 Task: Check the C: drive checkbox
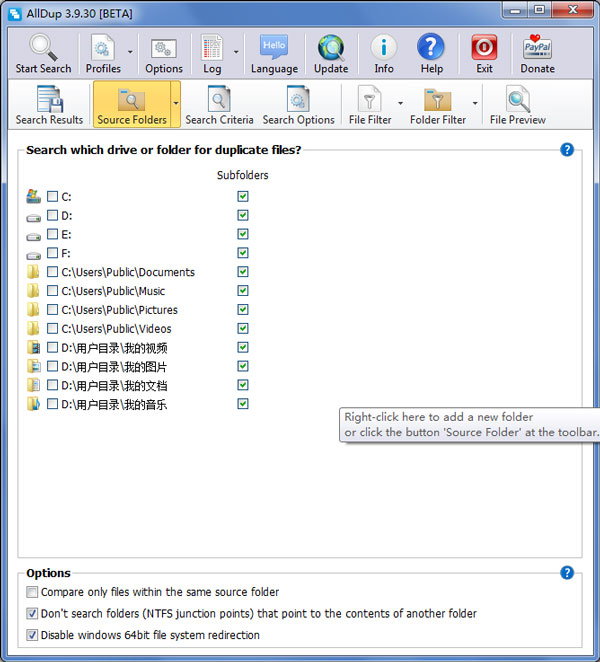pyautogui.click(x=52, y=196)
